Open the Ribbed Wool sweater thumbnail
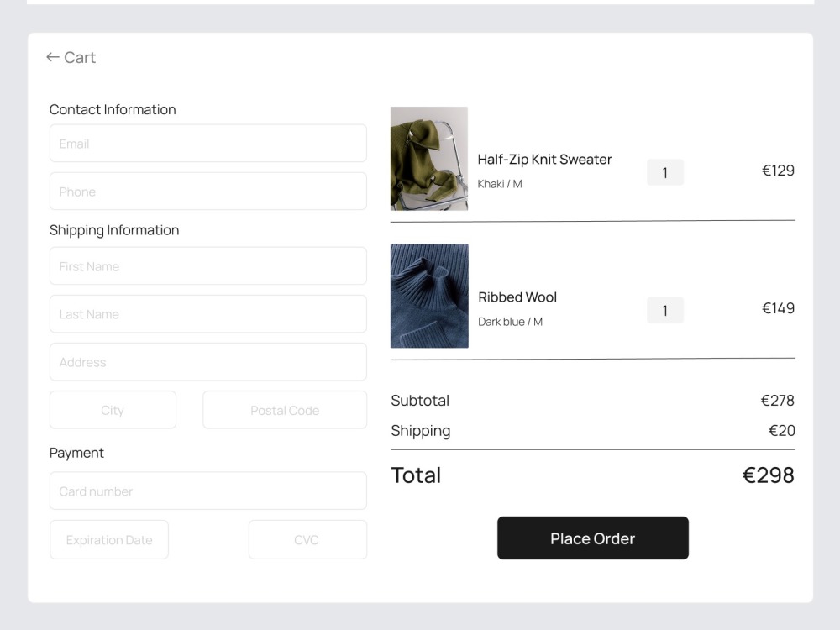 pos(429,296)
